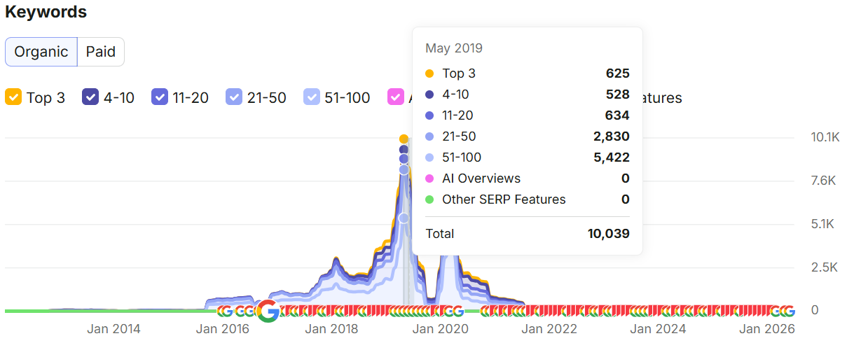Screen dimensions: 868x343
Task: Click the yellow Top 3 data point on chart
Action: pos(404,139)
